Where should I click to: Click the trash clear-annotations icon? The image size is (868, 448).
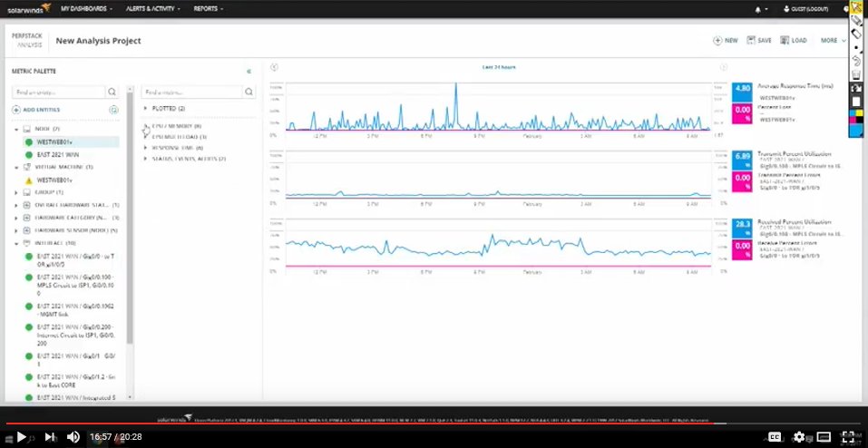pos(856,74)
